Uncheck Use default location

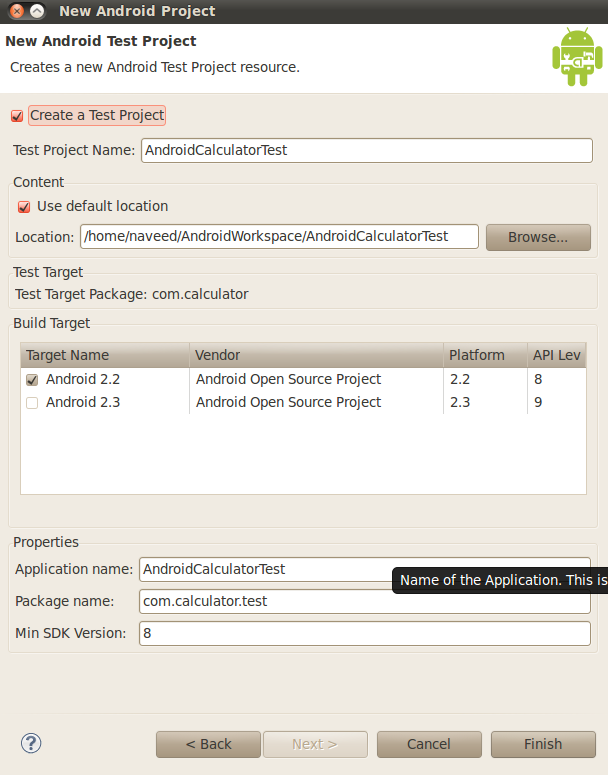pyautogui.click(x=24, y=207)
